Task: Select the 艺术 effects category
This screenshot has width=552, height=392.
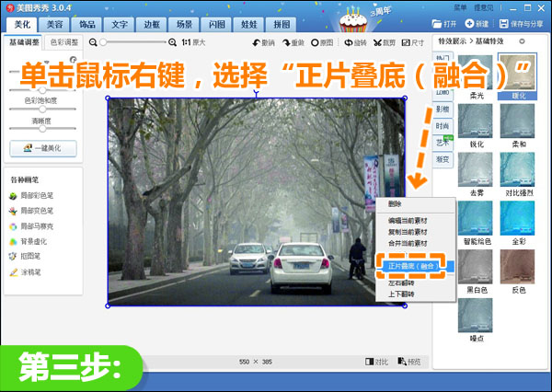Action: (x=443, y=143)
